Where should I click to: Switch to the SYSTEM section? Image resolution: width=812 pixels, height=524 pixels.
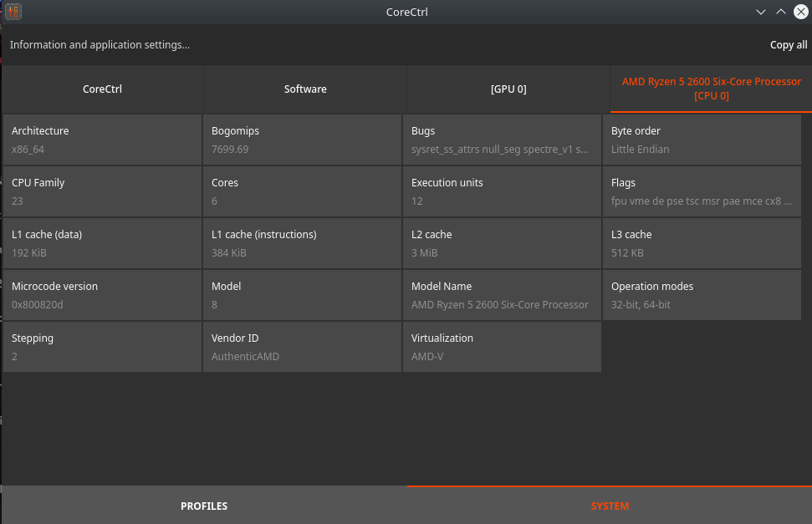tap(610, 506)
